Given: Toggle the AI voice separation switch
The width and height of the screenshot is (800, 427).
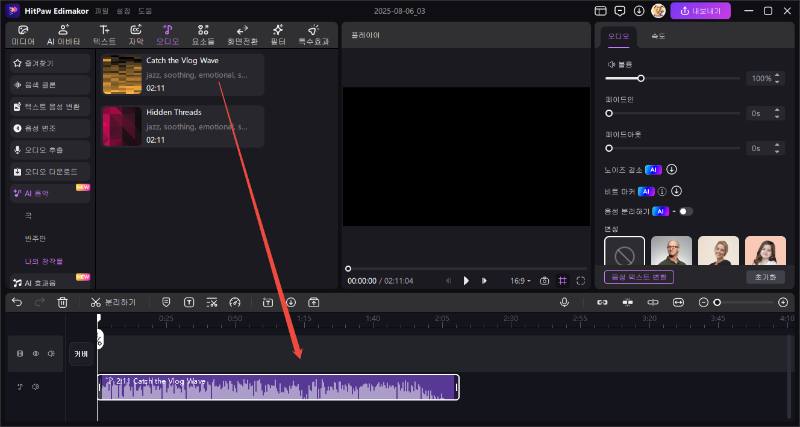Looking at the screenshot, I should click(685, 211).
